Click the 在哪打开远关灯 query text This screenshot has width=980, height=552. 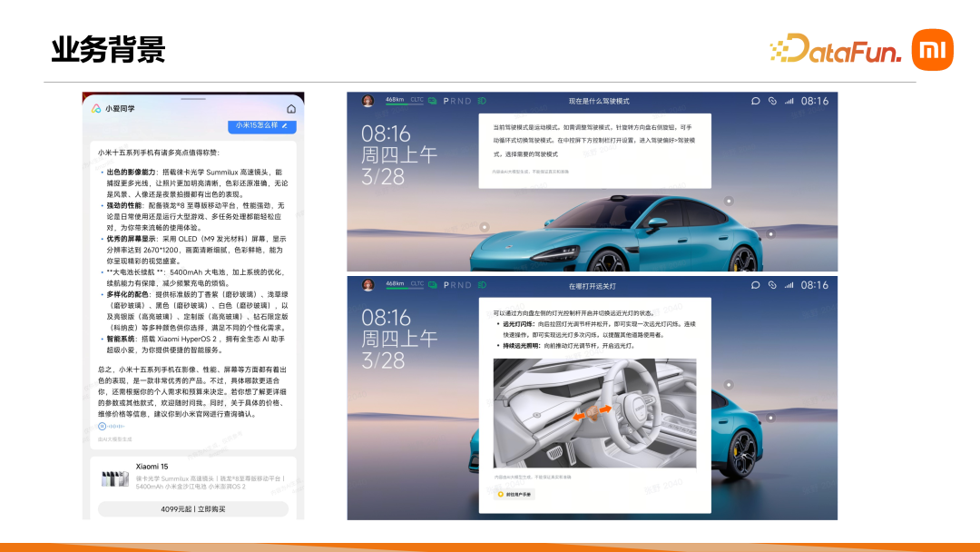[593, 286]
